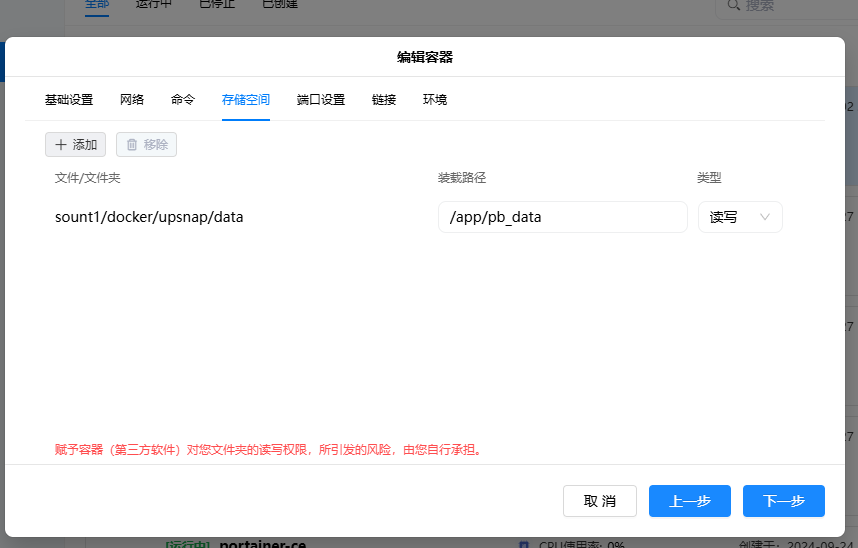Proceed with the 下一步 button
Image resolution: width=858 pixels, height=548 pixels.
coord(783,501)
